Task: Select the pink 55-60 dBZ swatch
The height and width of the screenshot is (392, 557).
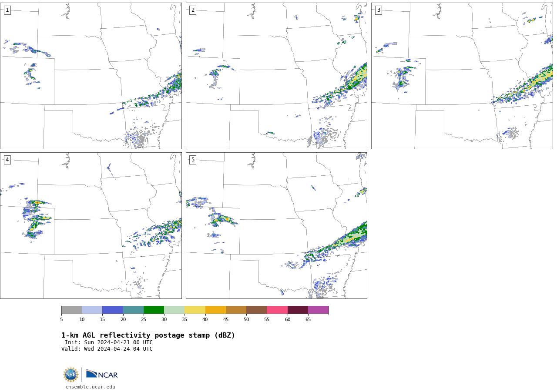Action: tap(277, 310)
